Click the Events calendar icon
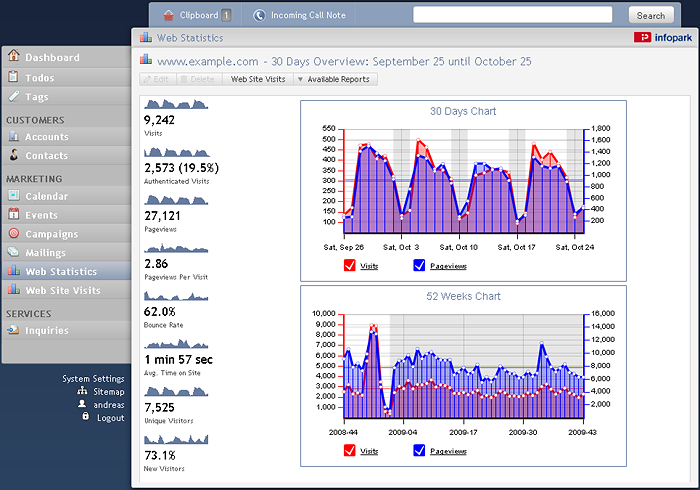The width and height of the screenshot is (700, 490). (x=14, y=214)
